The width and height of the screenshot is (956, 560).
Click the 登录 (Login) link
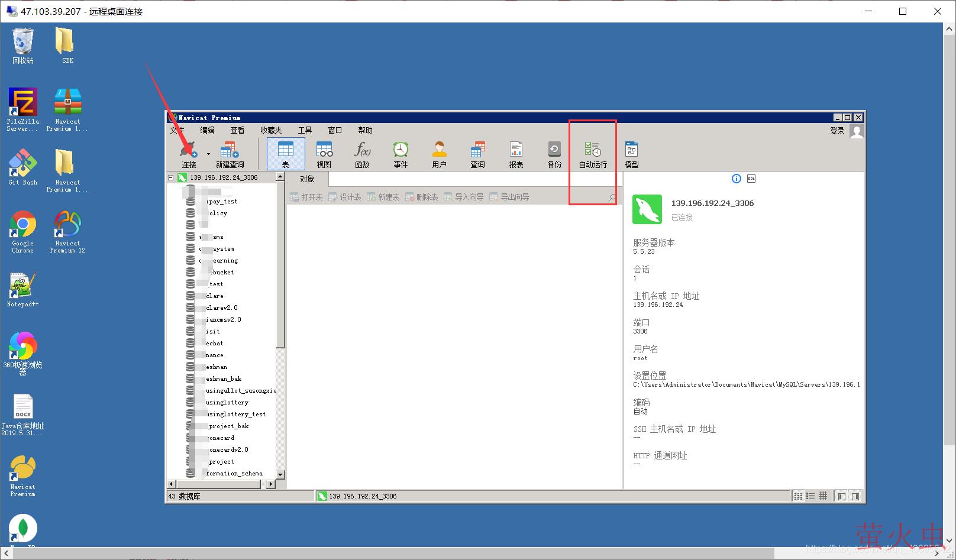click(x=837, y=131)
